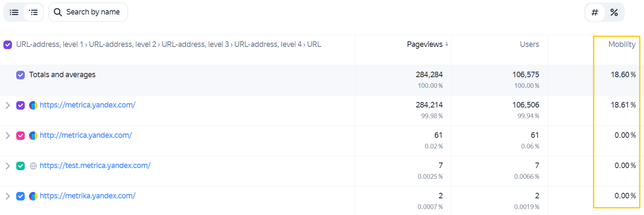Viewport: 644px width, 215px height.
Task: Click users share 0.06 %
Action: 530,146
